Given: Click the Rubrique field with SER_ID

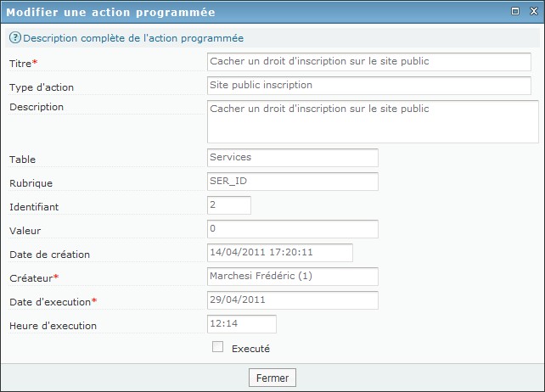Looking at the screenshot, I should click(293, 182).
